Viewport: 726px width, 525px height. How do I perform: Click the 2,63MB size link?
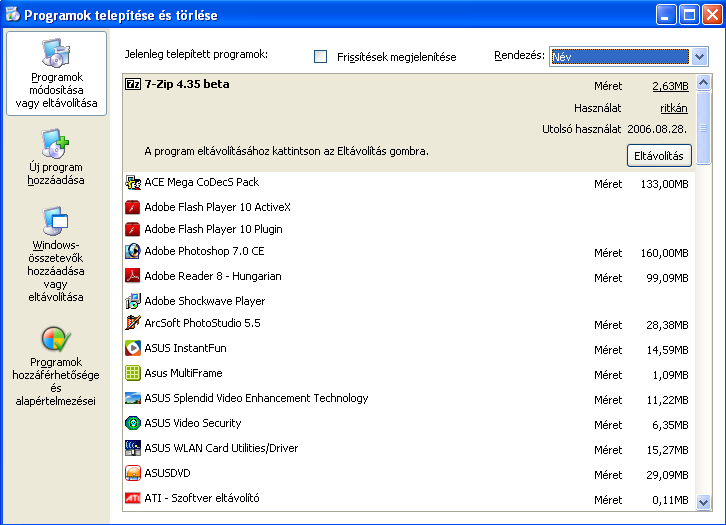point(670,86)
